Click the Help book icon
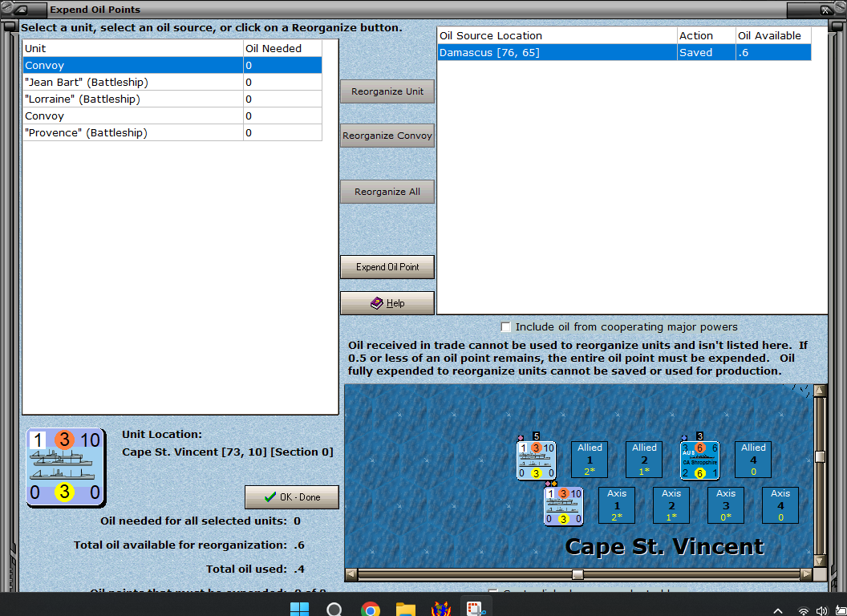 (376, 303)
